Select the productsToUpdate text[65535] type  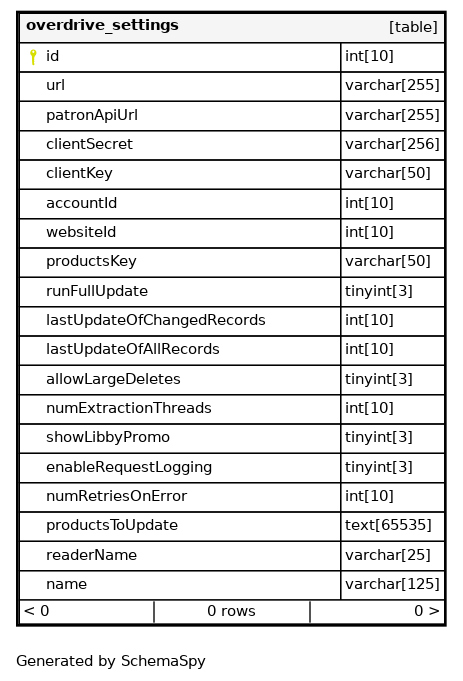click(388, 525)
